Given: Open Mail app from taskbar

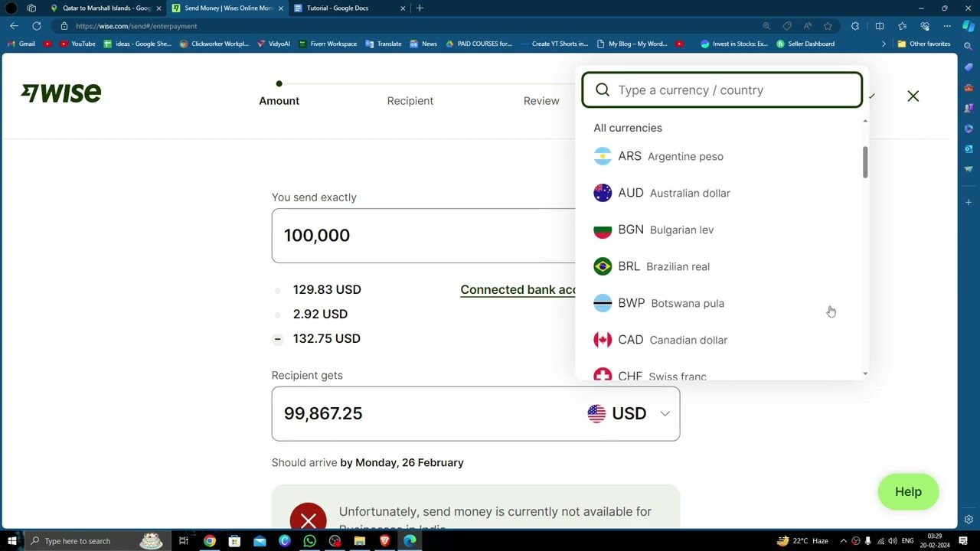Looking at the screenshot, I should pyautogui.click(x=260, y=541).
